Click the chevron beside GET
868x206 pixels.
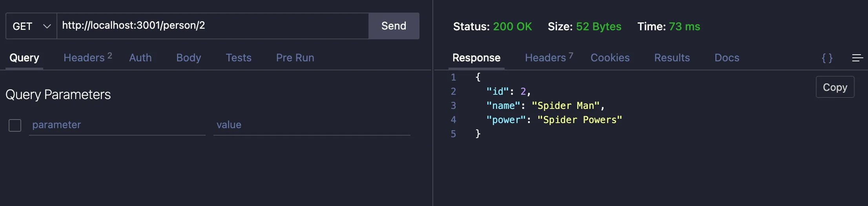tap(47, 26)
